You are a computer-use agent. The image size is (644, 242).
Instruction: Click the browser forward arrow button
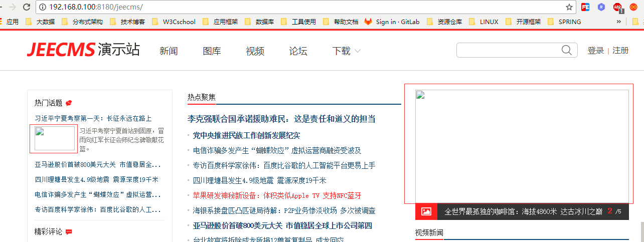[12, 7]
